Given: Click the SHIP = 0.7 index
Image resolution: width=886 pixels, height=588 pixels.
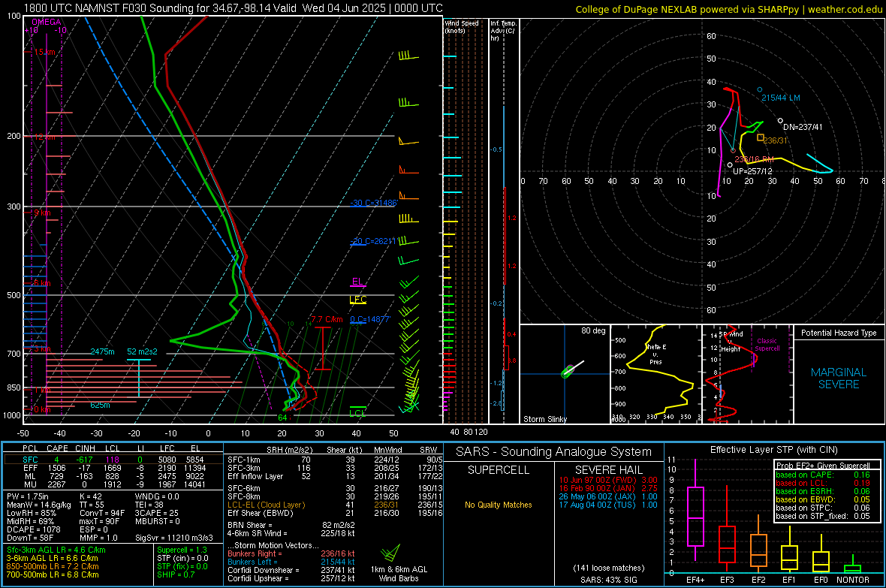Looking at the screenshot, I should click(x=175, y=574).
